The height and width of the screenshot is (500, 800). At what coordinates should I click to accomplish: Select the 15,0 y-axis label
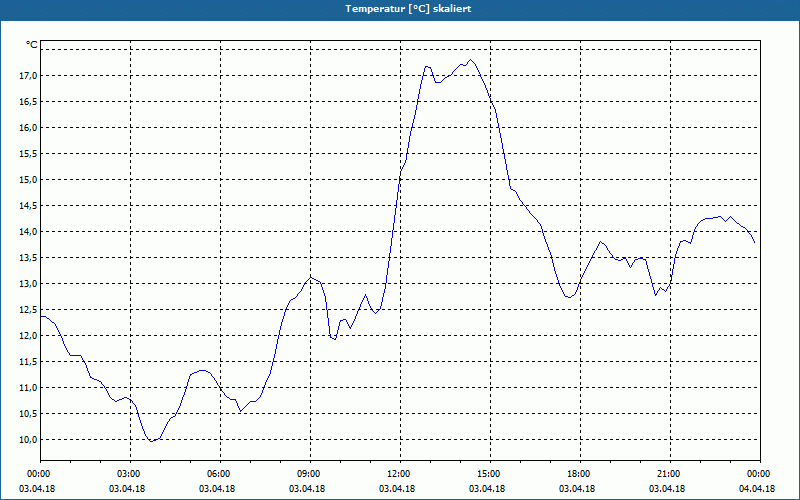tap(28, 180)
